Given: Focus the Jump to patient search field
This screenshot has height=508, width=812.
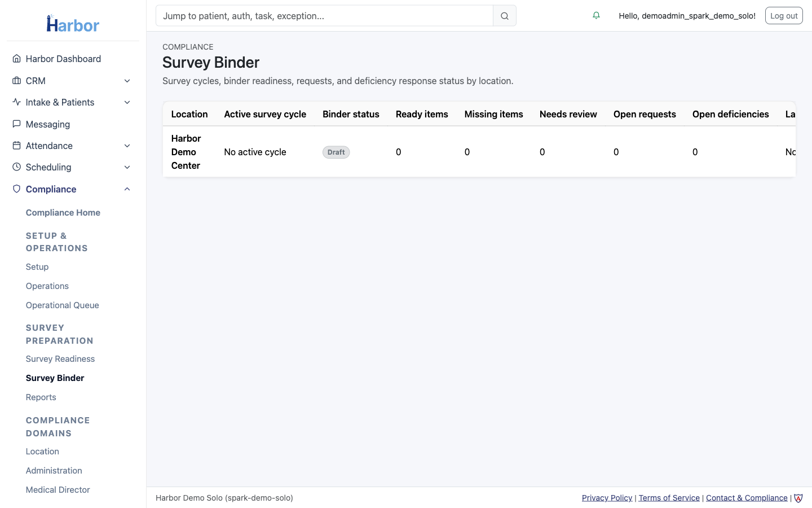Looking at the screenshot, I should point(324,16).
